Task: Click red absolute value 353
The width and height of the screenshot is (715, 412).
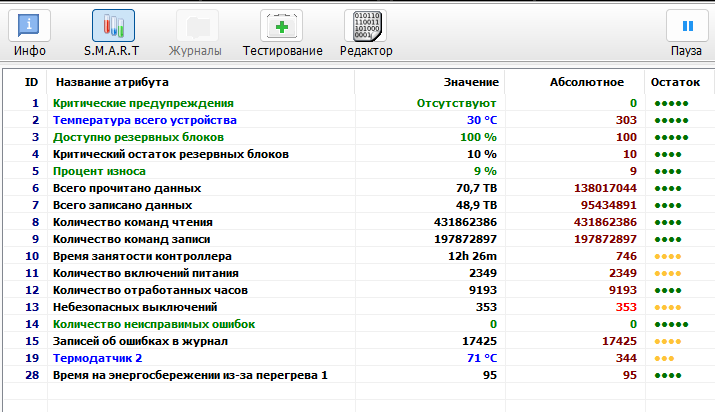Action: pyautogui.click(x=626, y=307)
